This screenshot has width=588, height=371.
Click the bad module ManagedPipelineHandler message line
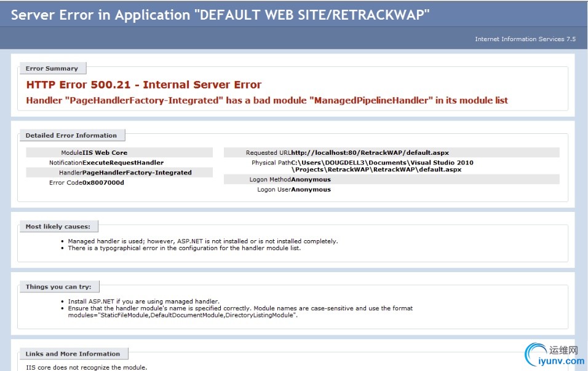[x=267, y=100]
